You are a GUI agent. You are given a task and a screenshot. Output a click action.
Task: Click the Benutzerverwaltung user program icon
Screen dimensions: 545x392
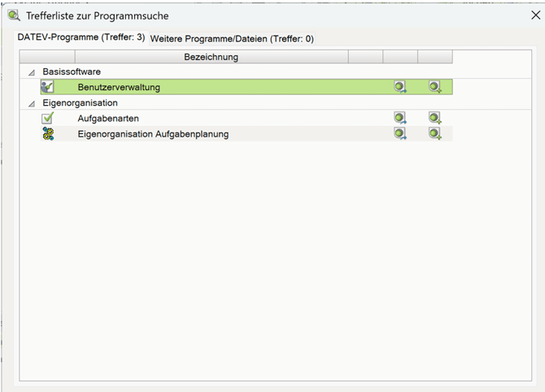tap(48, 87)
